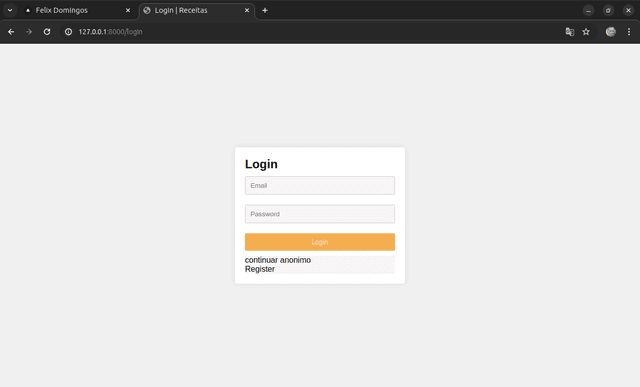Minimize the browser window
This screenshot has width=640, height=387.
(588, 11)
